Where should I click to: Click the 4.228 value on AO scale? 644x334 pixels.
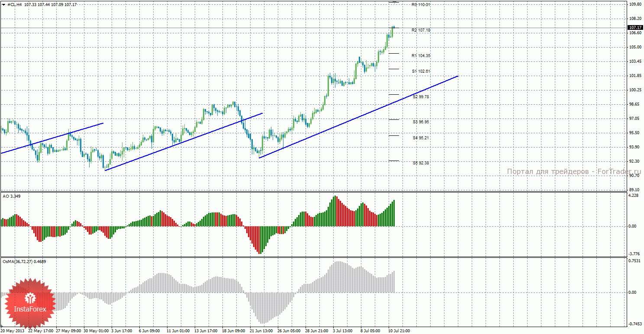tap(633, 196)
